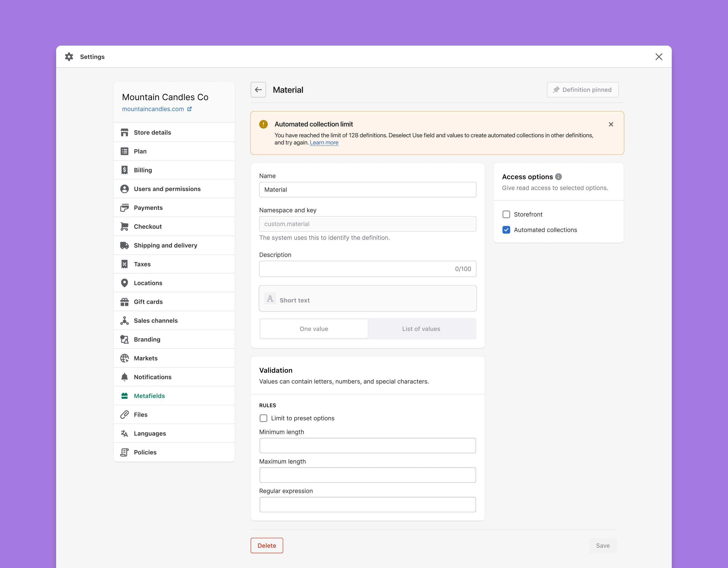
Task: Navigate to Payments settings
Action: [174, 208]
